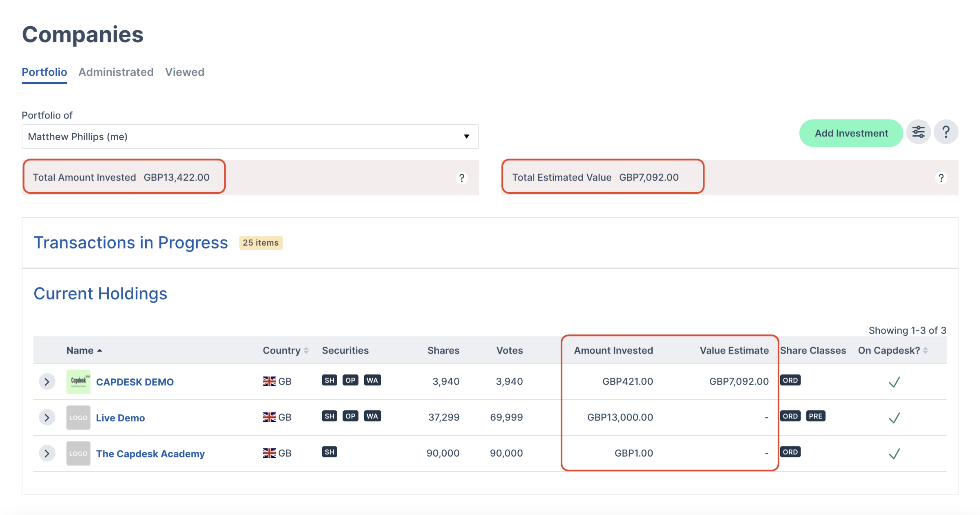Click the GB flag in Live Demo row

[x=269, y=417]
